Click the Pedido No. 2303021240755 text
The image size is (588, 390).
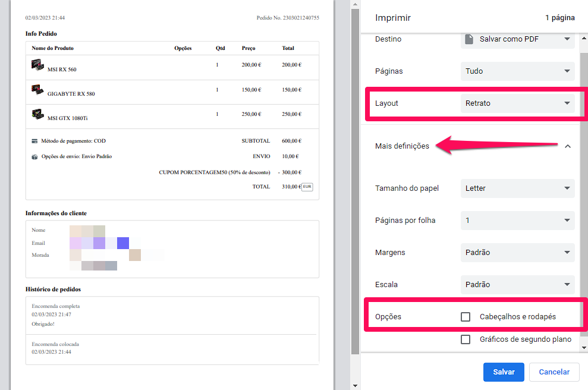pos(288,18)
